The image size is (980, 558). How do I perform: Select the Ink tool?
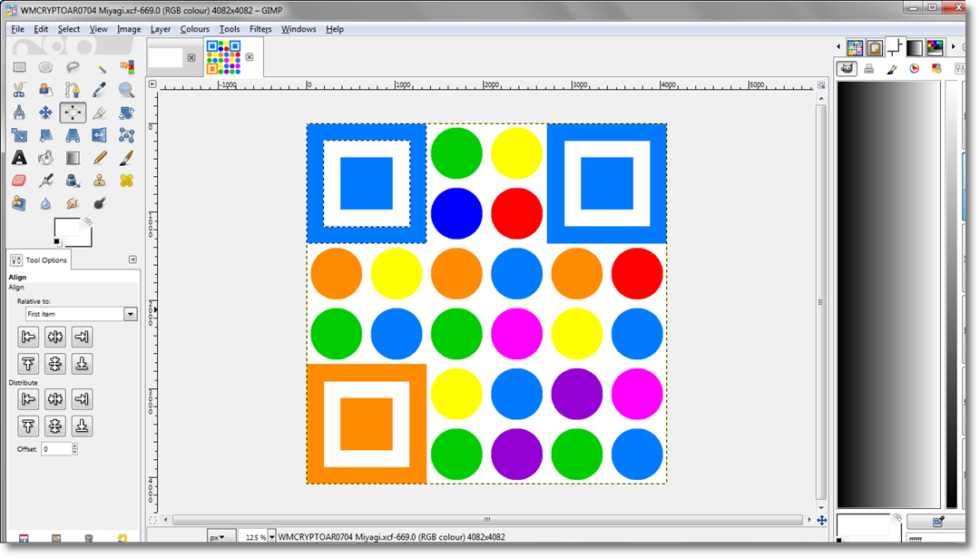pos(73,181)
